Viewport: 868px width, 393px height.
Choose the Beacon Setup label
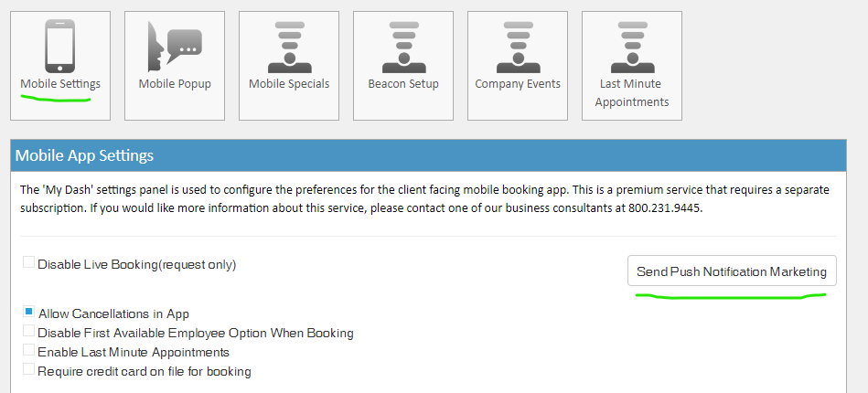pos(403,84)
